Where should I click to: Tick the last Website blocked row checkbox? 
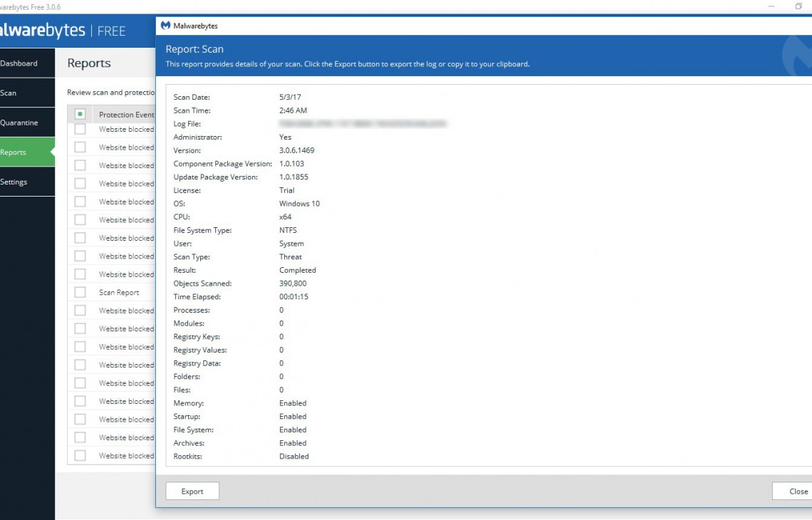coord(80,455)
